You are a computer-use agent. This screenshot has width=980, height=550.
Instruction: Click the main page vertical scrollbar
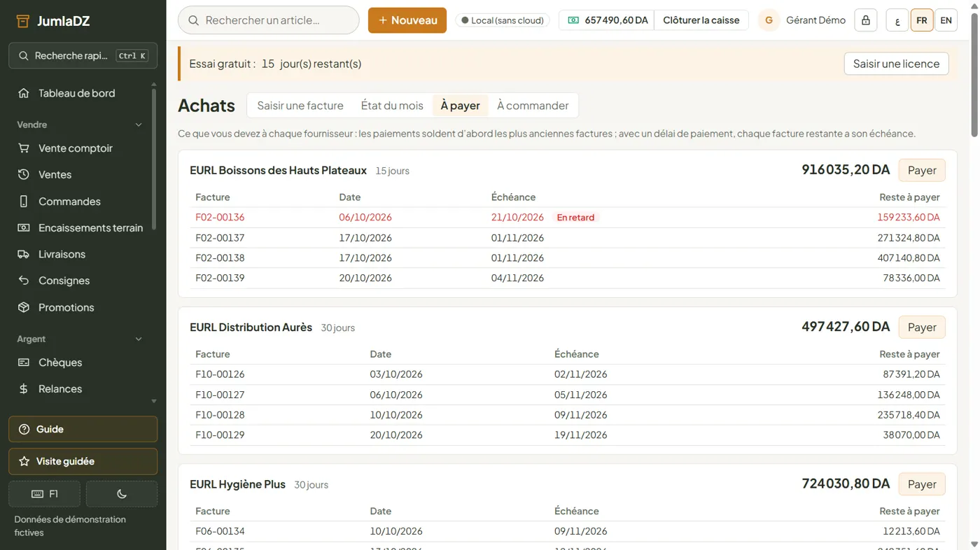(974, 76)
